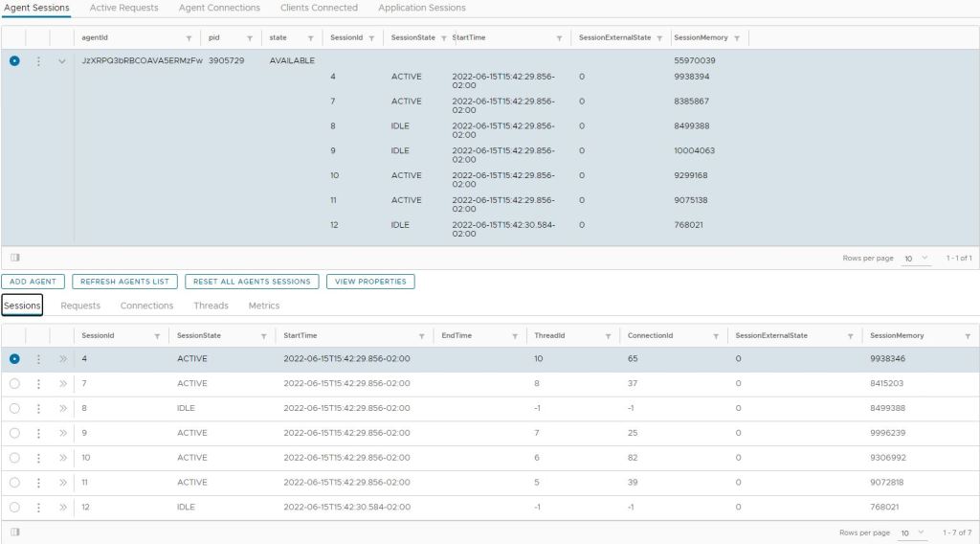The image size is (980, 544).
Task: Open the Requests sub-tab
Action: point(80,306)
